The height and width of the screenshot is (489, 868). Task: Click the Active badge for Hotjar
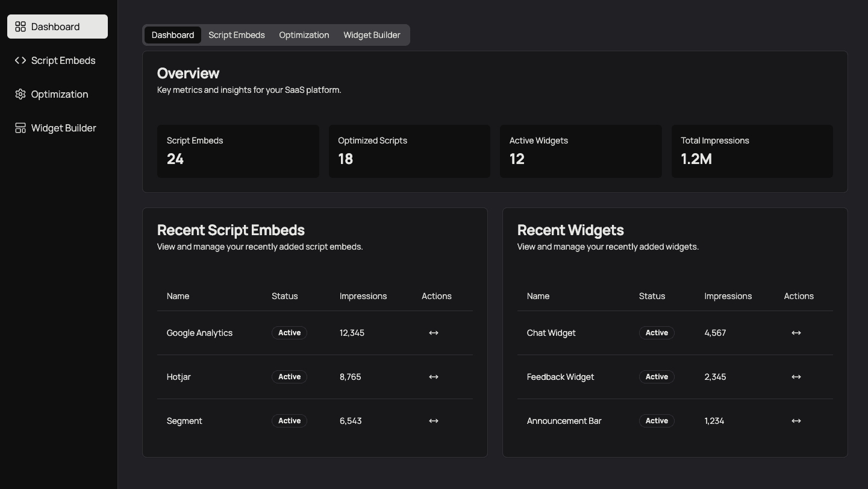tap(289, 377)
